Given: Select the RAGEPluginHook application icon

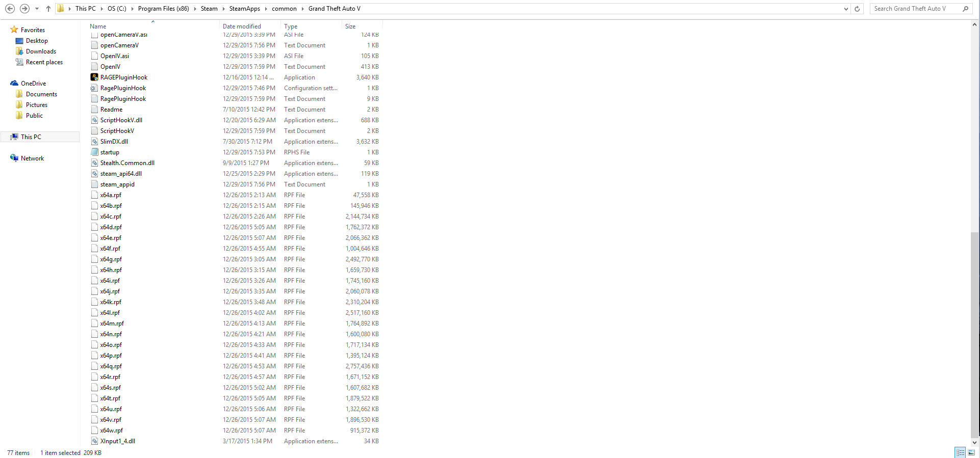Looking at the screenshot, I should click(94, 77).
